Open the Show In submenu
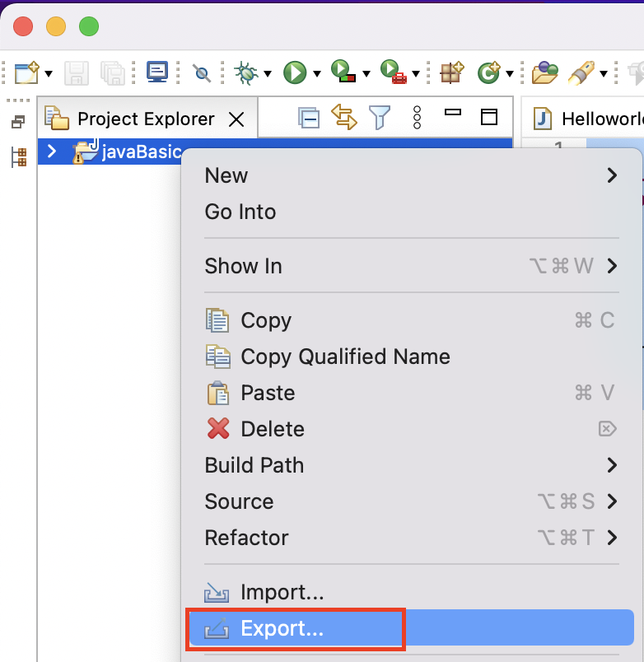 pyautogui.click(x=412, y=266)
